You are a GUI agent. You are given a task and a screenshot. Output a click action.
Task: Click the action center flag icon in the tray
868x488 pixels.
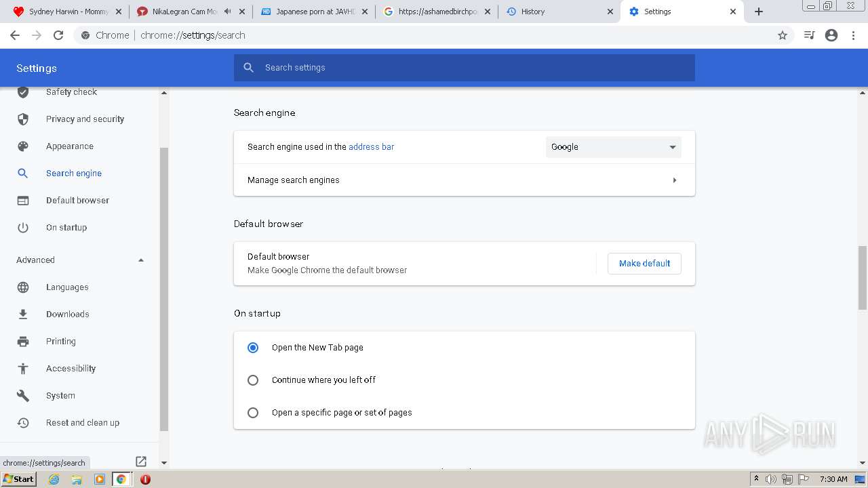pos(802,479)
